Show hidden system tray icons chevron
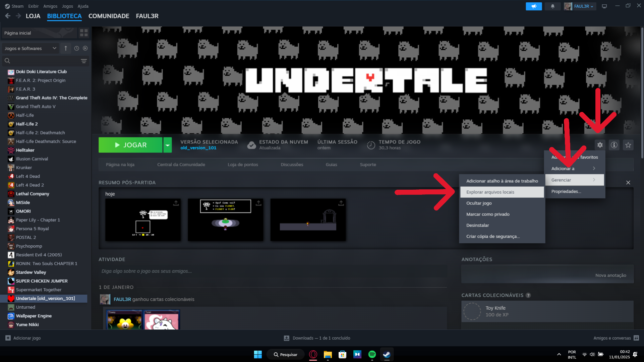644x362 pixels. [559, 354]
